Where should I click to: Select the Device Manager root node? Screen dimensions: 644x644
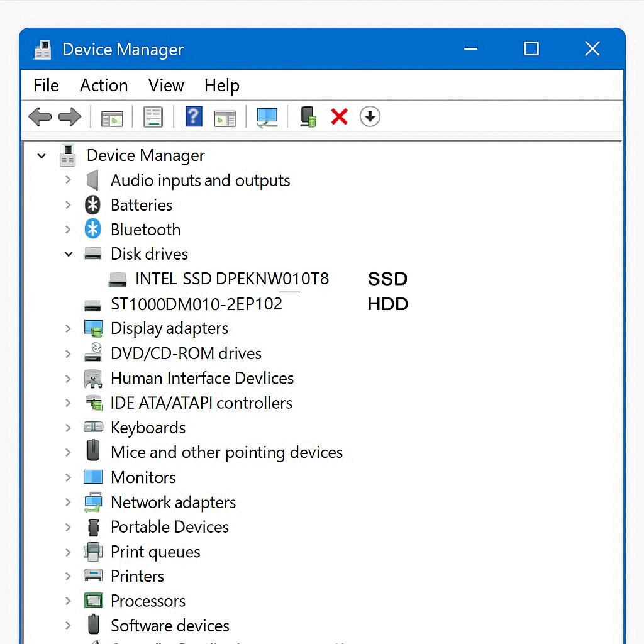tap(145, 155)
